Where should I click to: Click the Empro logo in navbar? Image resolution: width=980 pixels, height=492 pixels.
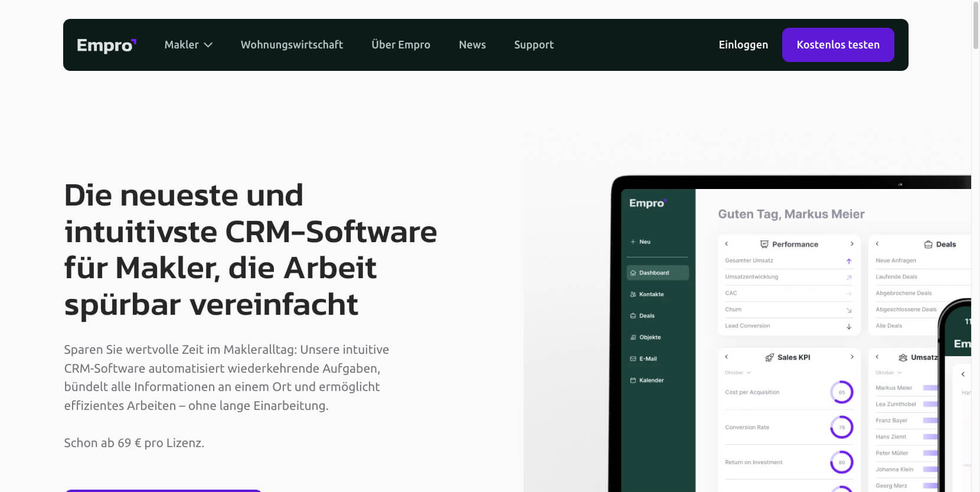tap(106, 45)
